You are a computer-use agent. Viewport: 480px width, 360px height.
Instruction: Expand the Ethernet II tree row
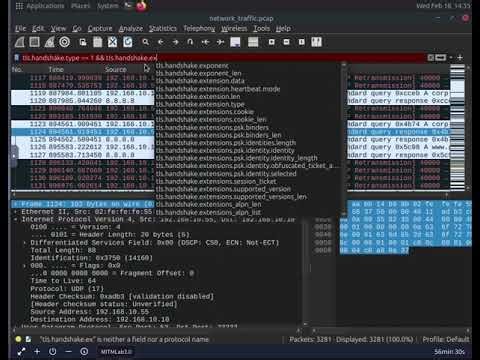click(15, 212)
